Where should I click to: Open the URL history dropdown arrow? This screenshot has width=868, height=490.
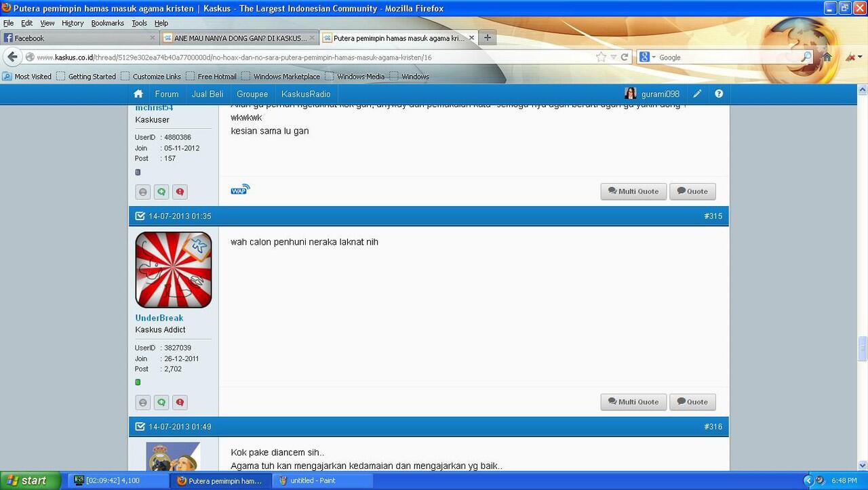613,57
